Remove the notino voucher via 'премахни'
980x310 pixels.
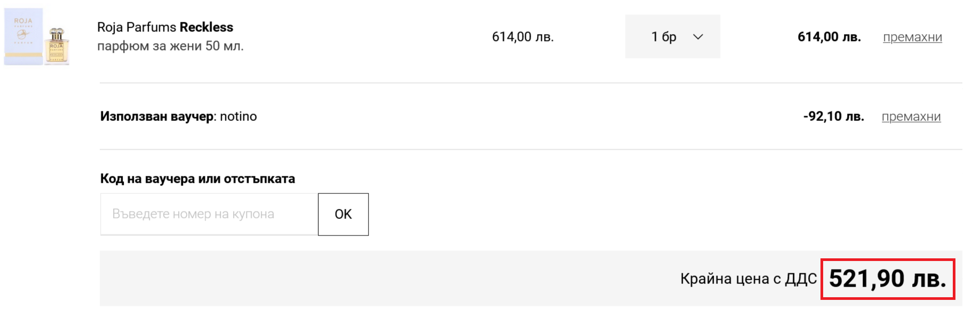tap(911, 117)
